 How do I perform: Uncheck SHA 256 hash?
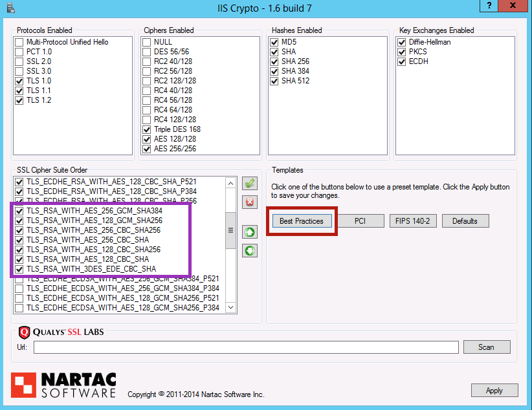tap(274, 61)
